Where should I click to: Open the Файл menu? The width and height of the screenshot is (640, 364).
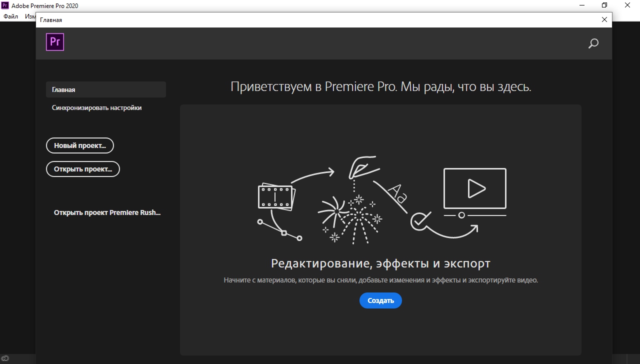[x=10, y=16]
